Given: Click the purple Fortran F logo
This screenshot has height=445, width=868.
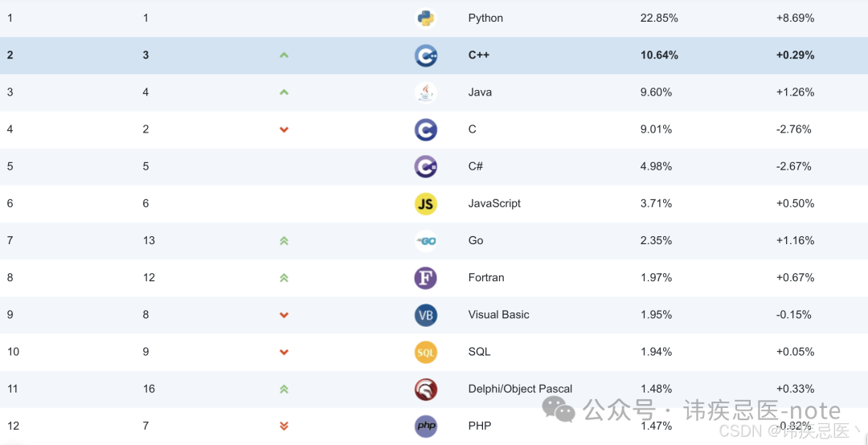Looking at the screenshot, I should point(426,278).
